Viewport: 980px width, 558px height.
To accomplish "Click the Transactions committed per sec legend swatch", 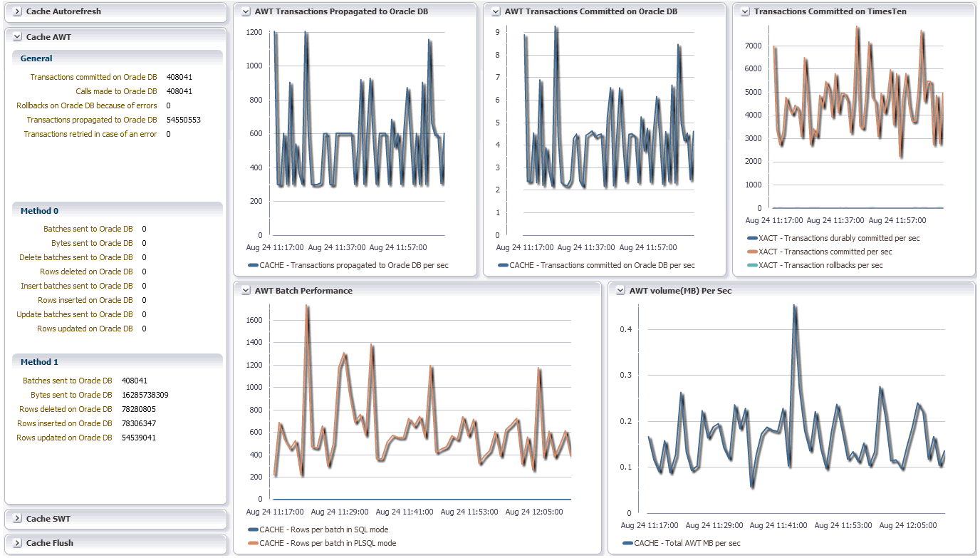I will [x=751, y=252].
